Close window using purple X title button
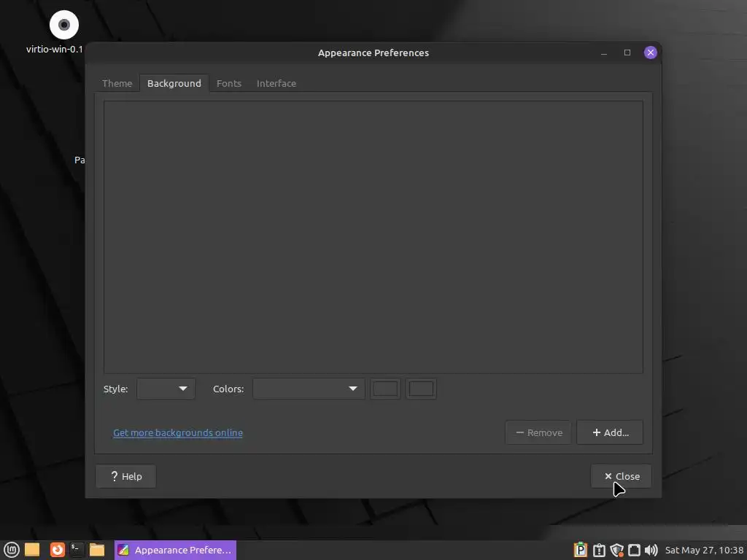The image size is (747, 560). tap(650, 52)
